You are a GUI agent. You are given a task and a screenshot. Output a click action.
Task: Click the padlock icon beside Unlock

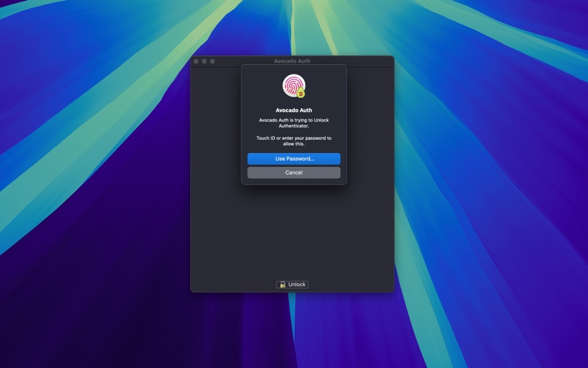coord(283,285)
